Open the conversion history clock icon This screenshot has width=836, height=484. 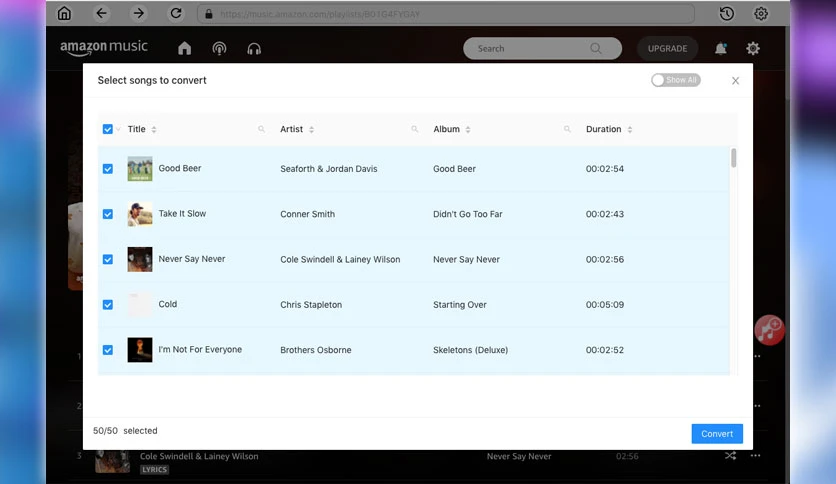pos(727,13)
